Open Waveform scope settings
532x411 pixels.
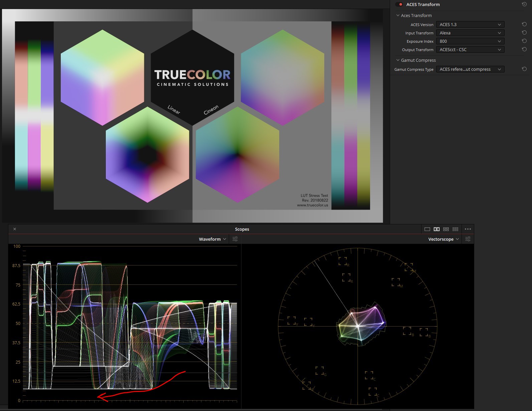click(235, 239)
